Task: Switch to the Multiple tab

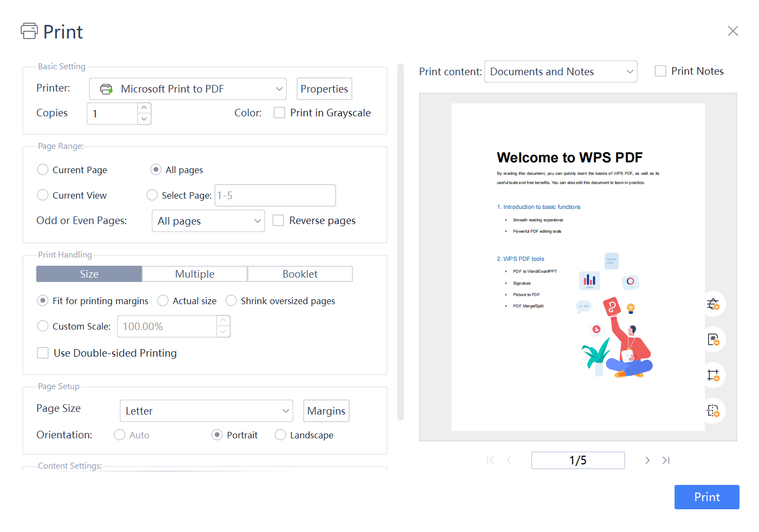Action: [x=194, y=274]
